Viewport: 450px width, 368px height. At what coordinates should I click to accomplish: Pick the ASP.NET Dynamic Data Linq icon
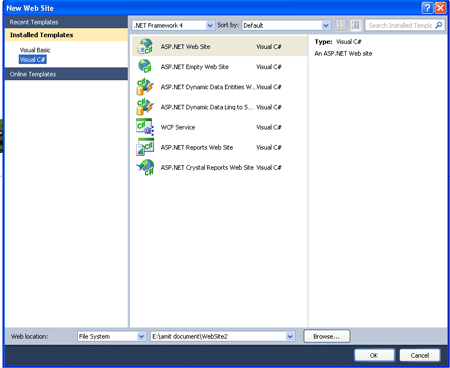tap(145, 107)
